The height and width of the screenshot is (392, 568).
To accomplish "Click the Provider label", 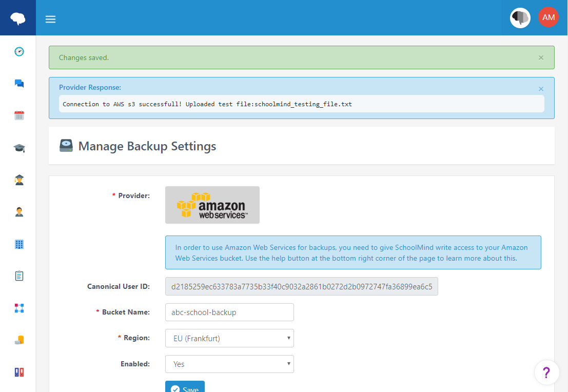I will click(134, 195).
